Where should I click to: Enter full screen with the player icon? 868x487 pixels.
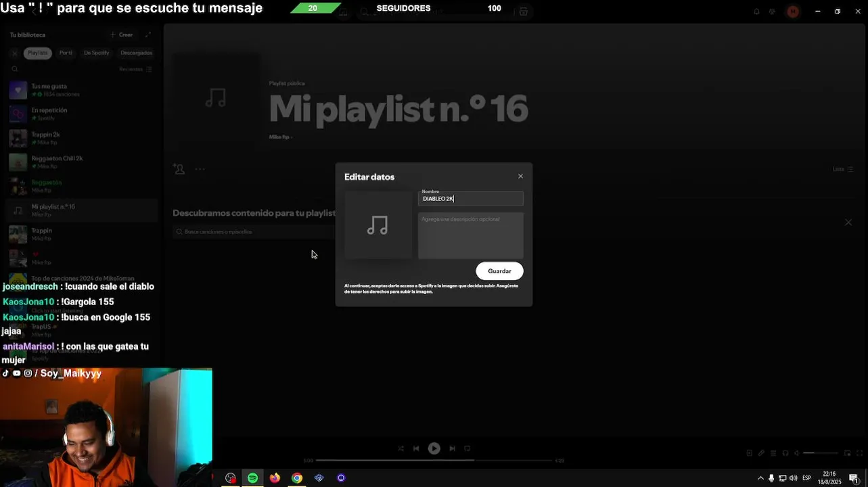860,453
